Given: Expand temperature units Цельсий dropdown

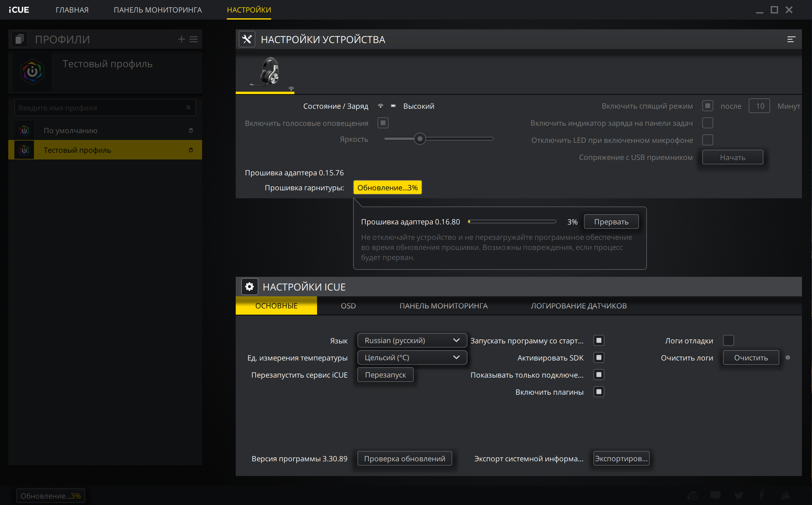Looking at the screenshot, I should coord(412,358).
